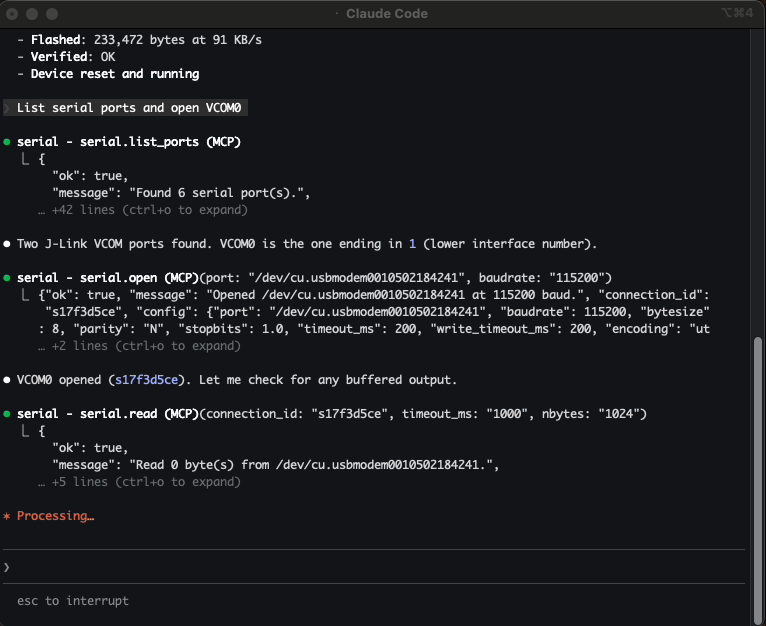Expand the "+42 lines" collapsed output
766x626 pixels.
[x=142, y=210]
